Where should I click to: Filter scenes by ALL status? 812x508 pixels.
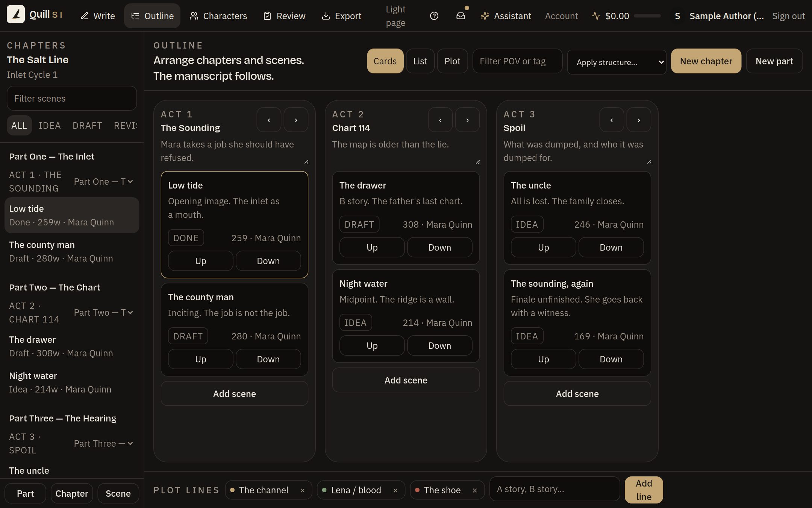click(x=19, y=125)
